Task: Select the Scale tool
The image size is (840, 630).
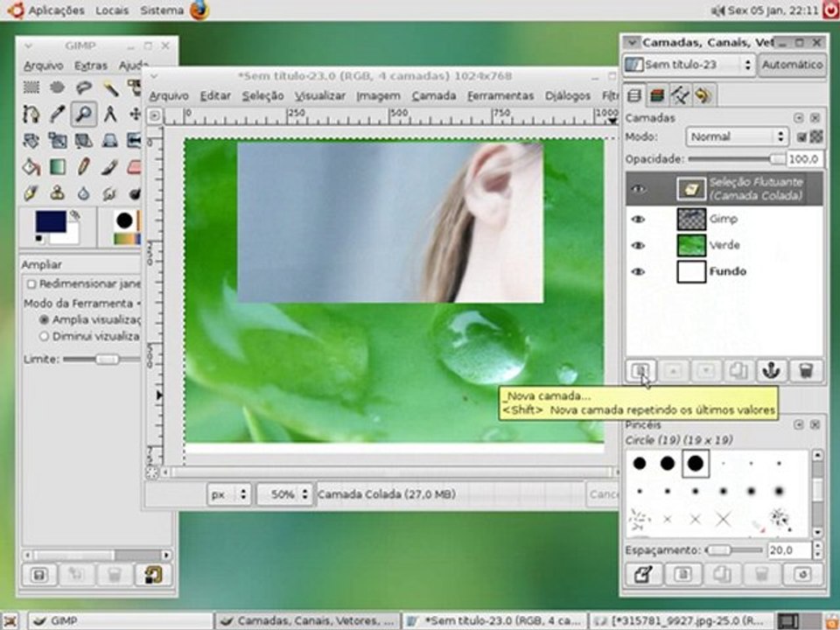Action: coord(58,140)
